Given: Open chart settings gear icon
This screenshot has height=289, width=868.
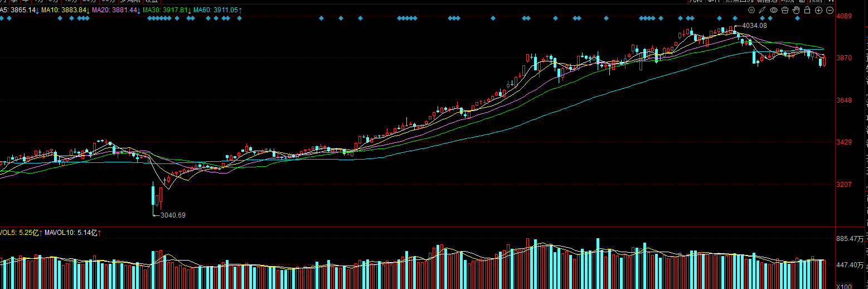Looking at the screenshot, I should click(x=751, y=10).
